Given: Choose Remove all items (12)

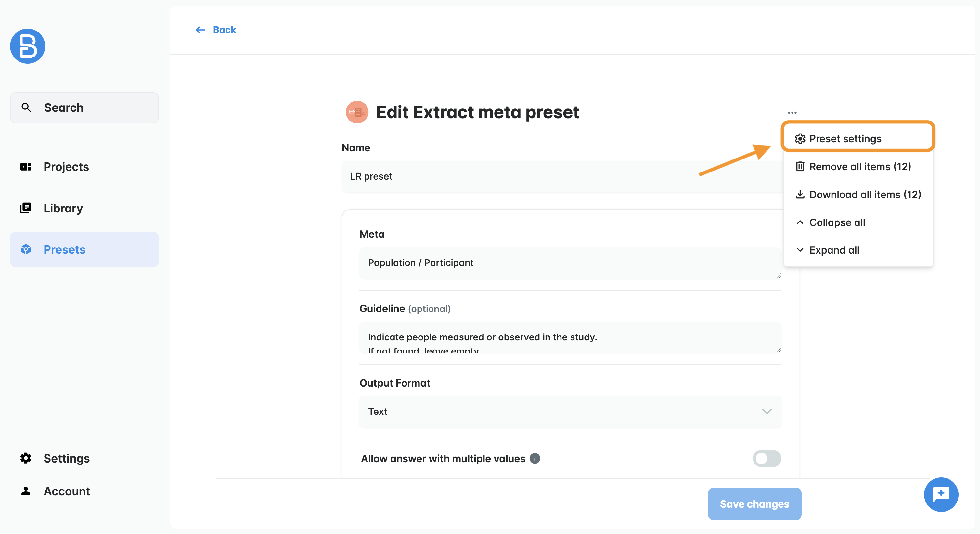Looking at the screenshot, I should (860, 167).
